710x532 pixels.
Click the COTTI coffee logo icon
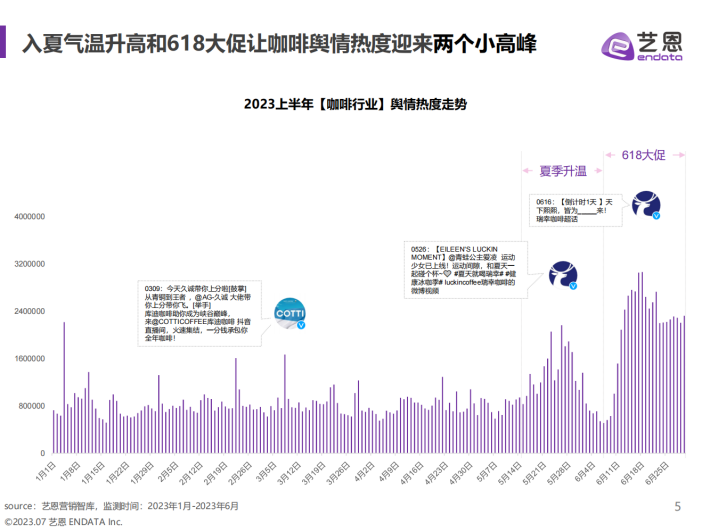pyautogui.click(x=289, y=313)
